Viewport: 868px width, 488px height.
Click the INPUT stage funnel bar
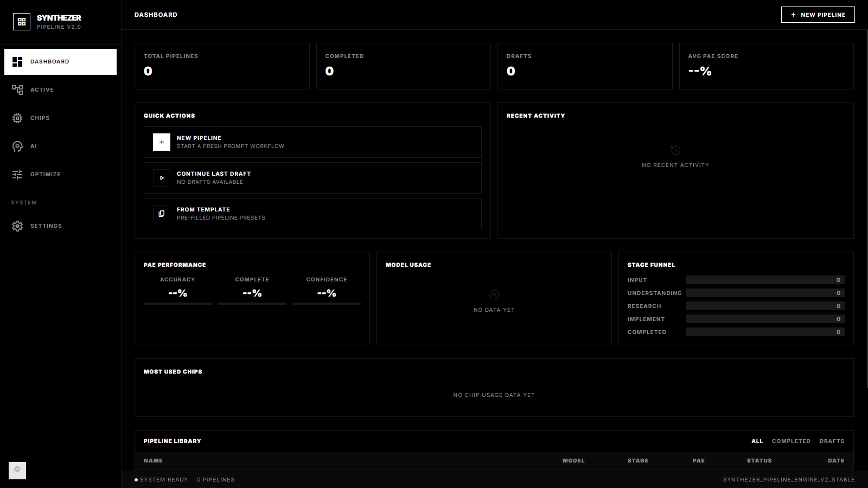(x=765, y=280)
